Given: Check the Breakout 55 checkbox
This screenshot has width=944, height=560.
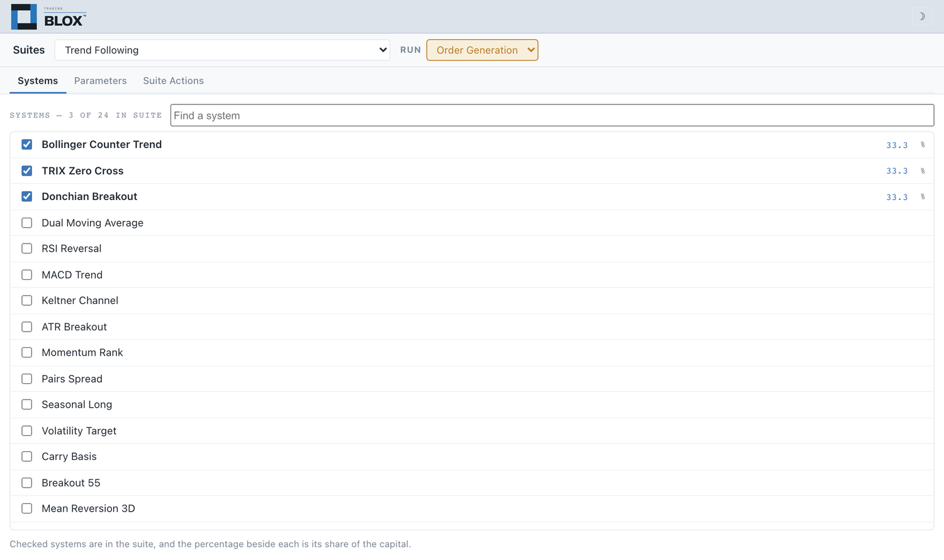Looking at the screenshot, I should tap(27, 483).
